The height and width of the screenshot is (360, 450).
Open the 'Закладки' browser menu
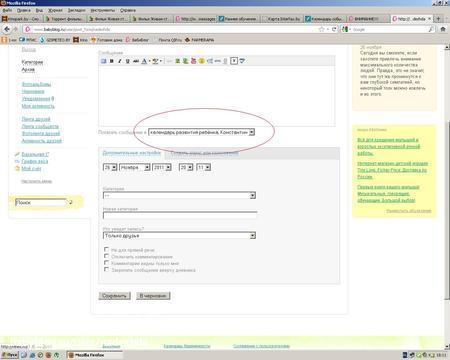click(x=76, y=10)
